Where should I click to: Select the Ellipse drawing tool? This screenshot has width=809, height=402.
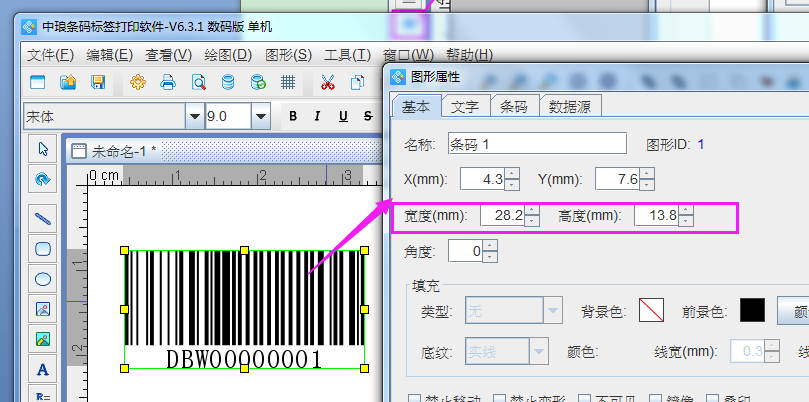click(43, 279)
